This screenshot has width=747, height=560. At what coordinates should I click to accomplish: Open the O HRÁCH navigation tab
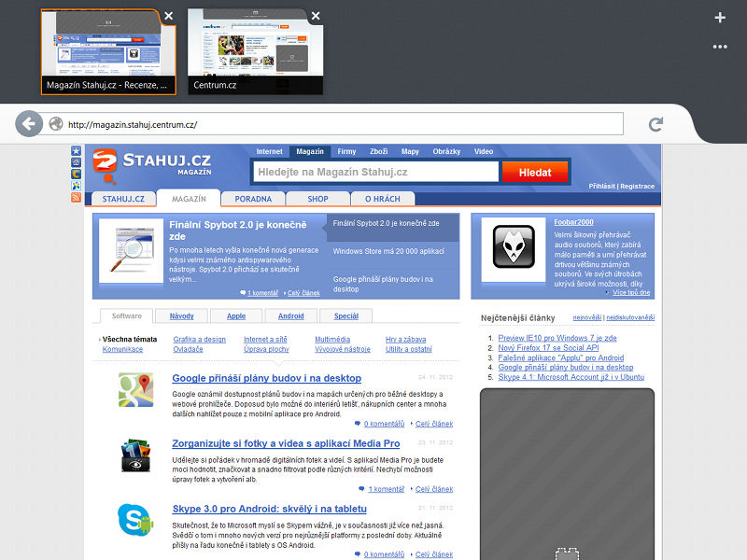(x=383, y=199)
